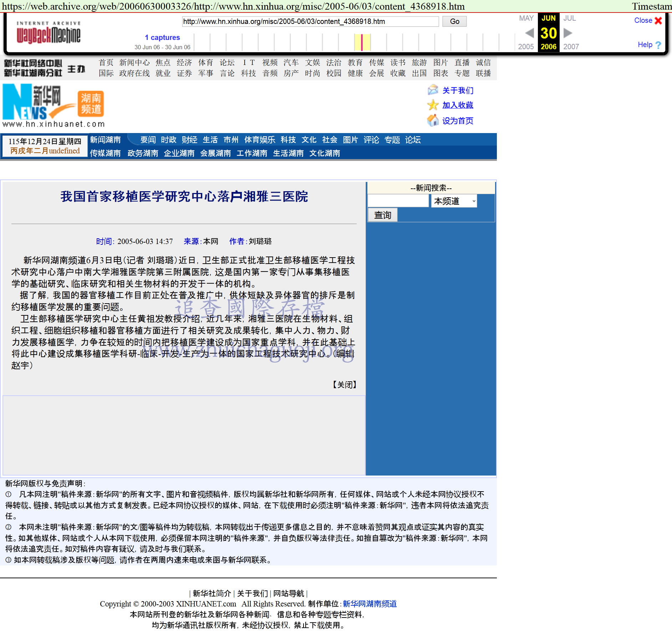Image resolution: width=672 pixels, height=640 pixels.
Task: Click the 【关闭】 link below article
Action: click(344, 385)
